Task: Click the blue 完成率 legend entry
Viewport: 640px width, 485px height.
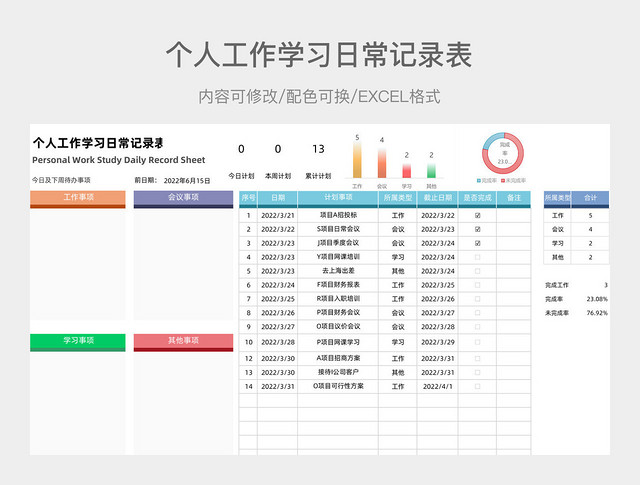Action: pos(487,180)
